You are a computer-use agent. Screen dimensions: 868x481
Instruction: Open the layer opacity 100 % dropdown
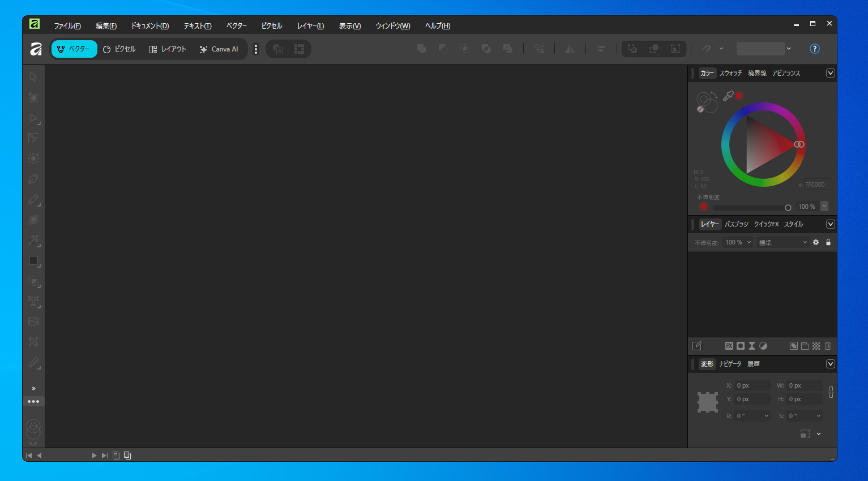click(738, 242)
